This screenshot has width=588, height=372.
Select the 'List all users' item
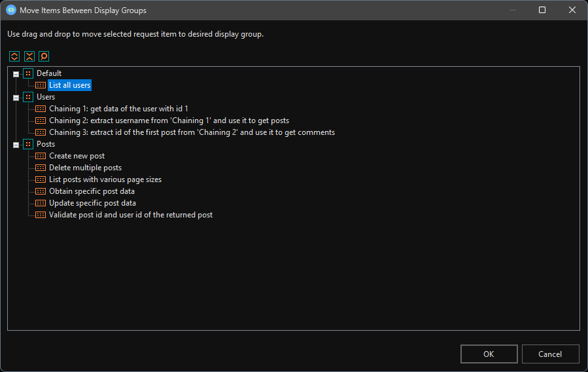click(x=70, y=85)
